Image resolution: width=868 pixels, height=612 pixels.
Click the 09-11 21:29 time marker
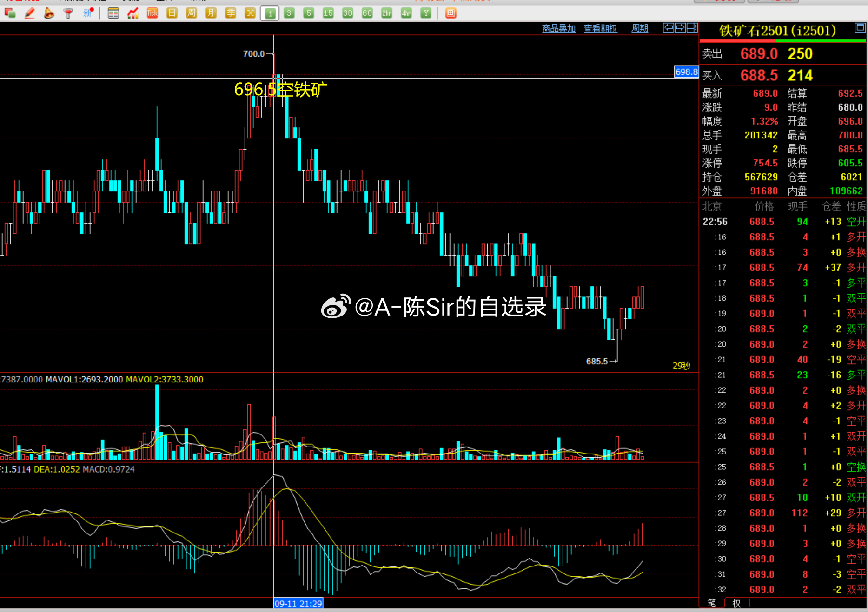click(x=298, y=604)
